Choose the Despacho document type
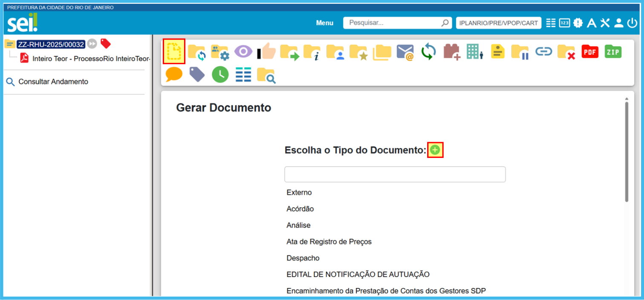Image resolution: width=644 pixels, height=300 pixels. 303,258
